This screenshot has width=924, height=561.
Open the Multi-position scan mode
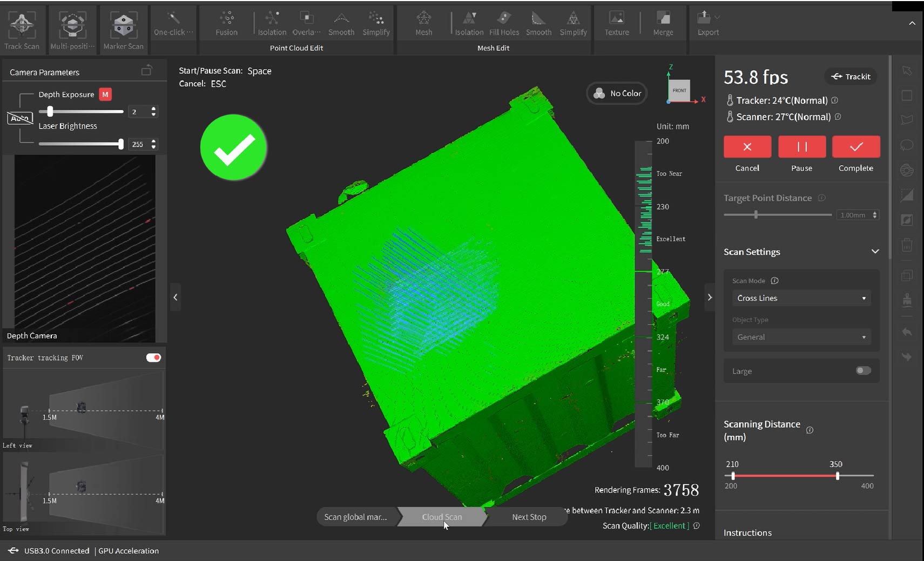72,30
